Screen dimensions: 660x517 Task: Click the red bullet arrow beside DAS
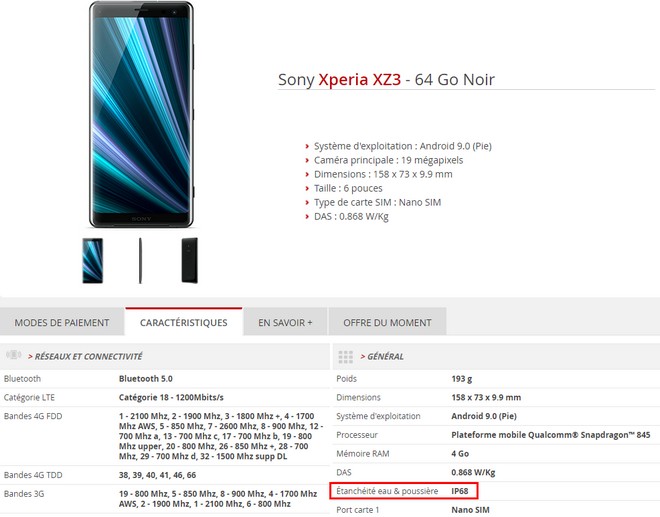[307, 217]
